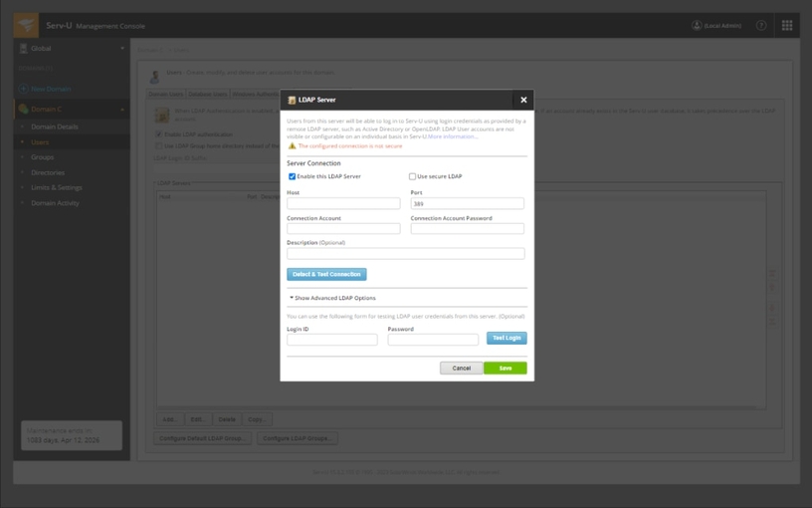Click the LDAP authentication info icon behind dialog
The image size is (812, 508).
click(162, 115)
